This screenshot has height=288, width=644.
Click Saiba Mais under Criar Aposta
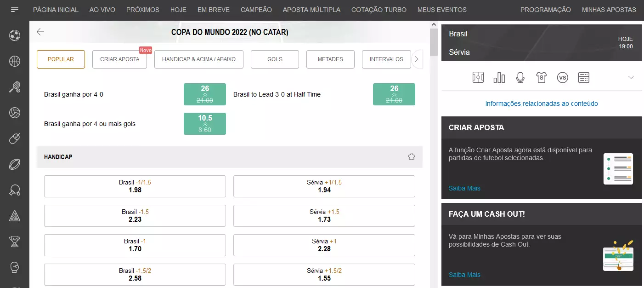click(464, 188)
